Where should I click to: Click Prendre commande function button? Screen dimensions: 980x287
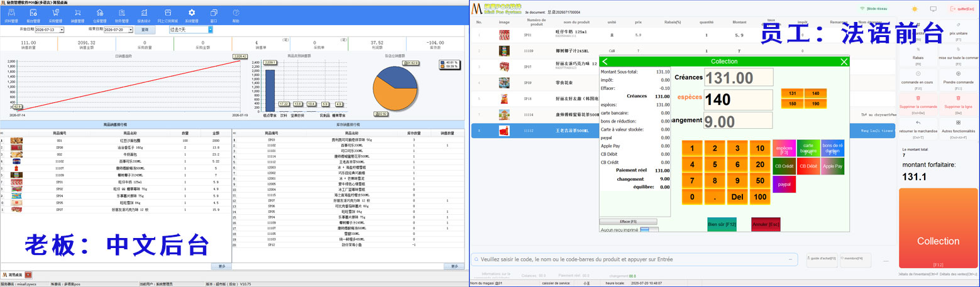958,79
